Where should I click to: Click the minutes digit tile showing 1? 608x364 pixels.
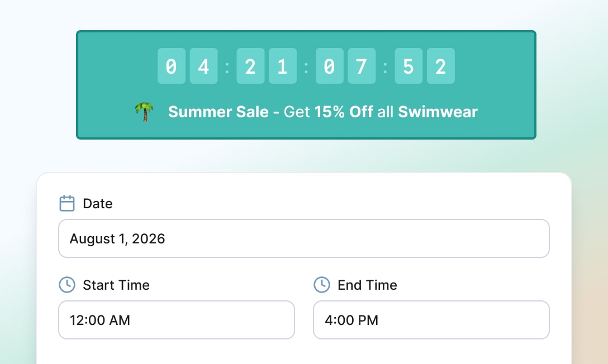283,66
